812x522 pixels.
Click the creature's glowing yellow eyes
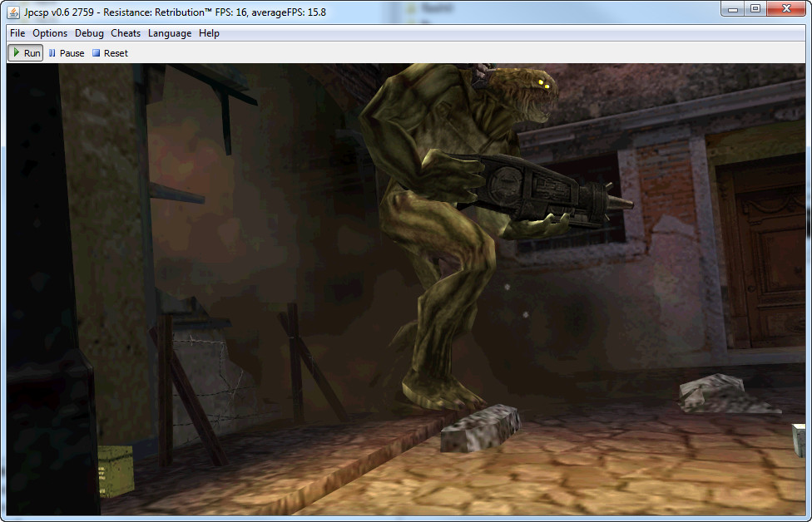point(544,82)
